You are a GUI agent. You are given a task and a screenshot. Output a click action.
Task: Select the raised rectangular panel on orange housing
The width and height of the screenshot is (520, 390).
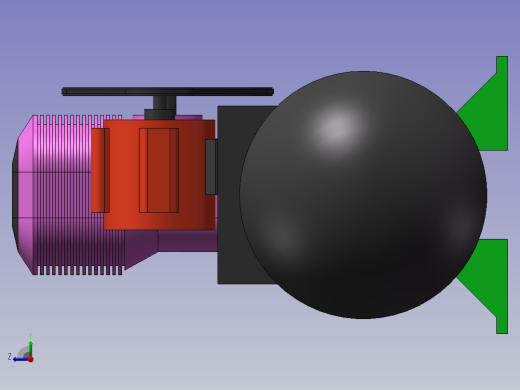pyautogui.click(x=159, y=170)
